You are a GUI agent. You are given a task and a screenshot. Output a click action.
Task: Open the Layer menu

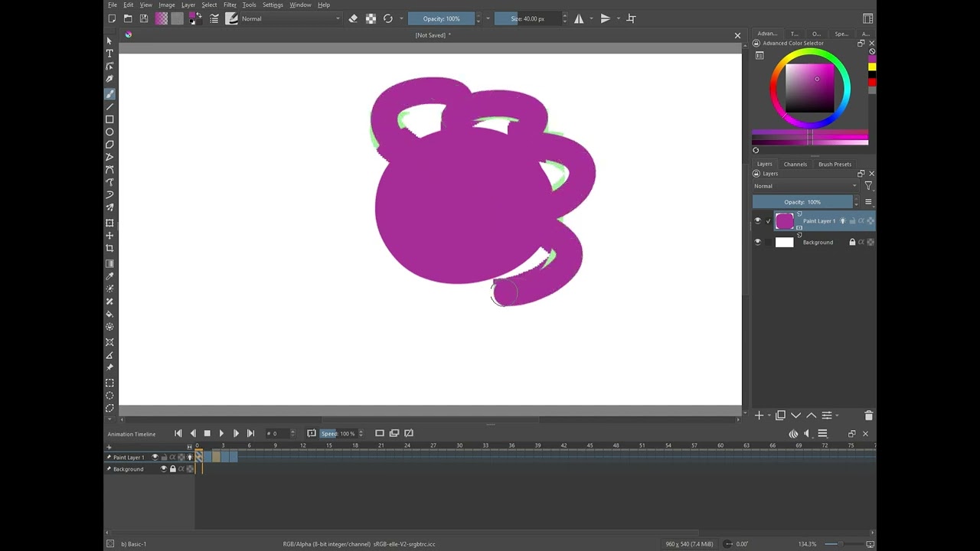[188, 5]
